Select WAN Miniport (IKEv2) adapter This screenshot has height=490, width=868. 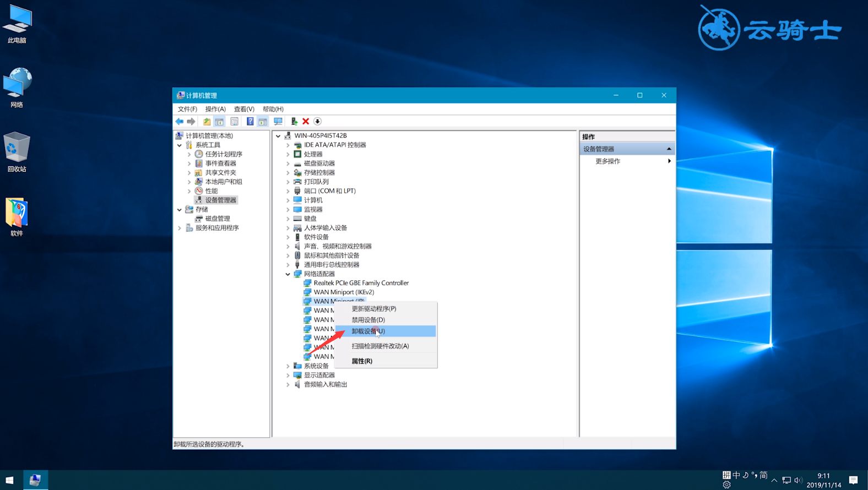344,292
